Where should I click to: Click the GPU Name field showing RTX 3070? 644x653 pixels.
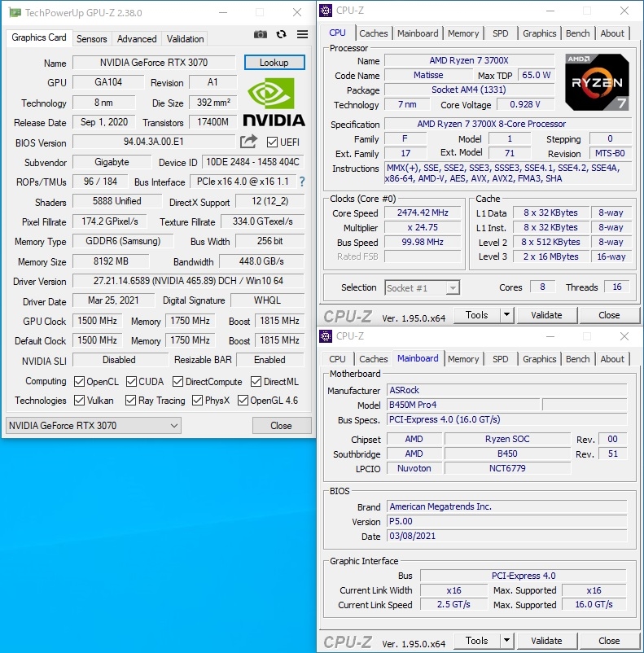point(154,63)
